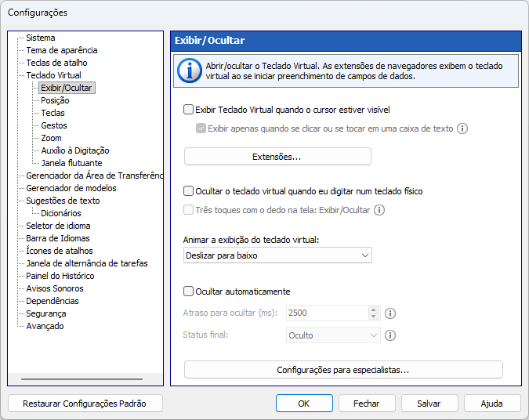Click info icon beside Status final dropdown
This screenshot has width=529, height=420.
390,335
